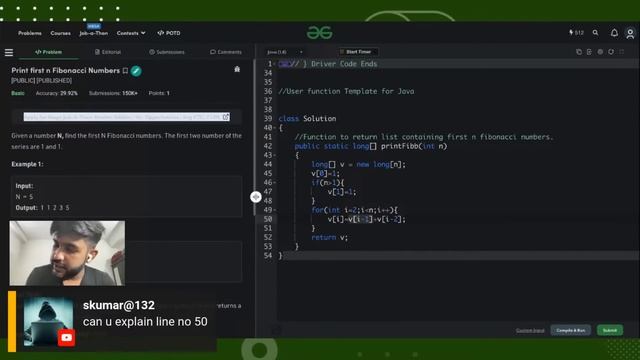Click the company tags building icon

tap(237, 69)
